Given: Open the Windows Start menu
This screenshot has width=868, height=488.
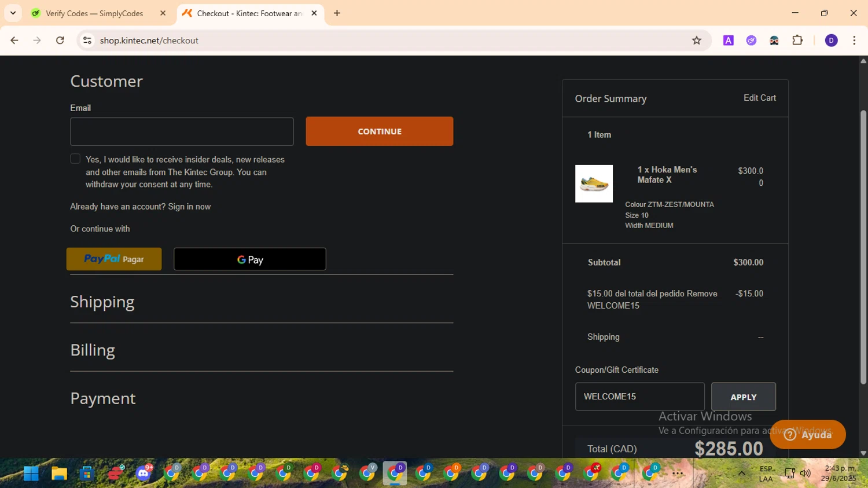Looking at the screenshot, I should [x=31, y=474].
